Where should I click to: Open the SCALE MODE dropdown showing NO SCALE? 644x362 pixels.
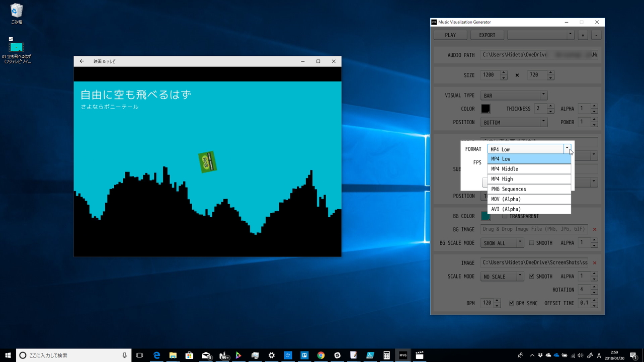pos(502,276)
